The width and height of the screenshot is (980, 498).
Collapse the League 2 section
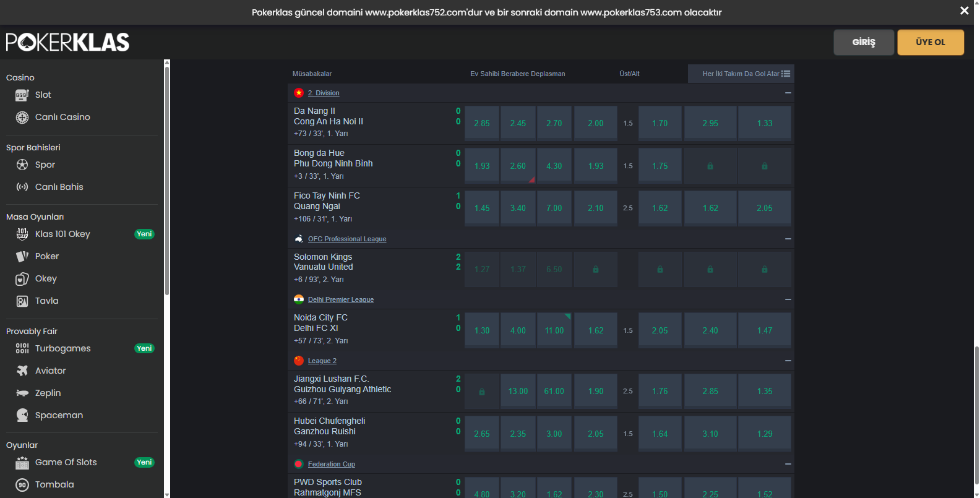point(788,361)
